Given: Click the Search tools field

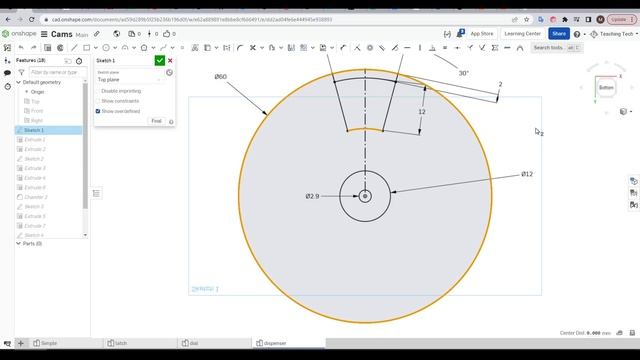Looking at the screenshot, I should [557, 48].
